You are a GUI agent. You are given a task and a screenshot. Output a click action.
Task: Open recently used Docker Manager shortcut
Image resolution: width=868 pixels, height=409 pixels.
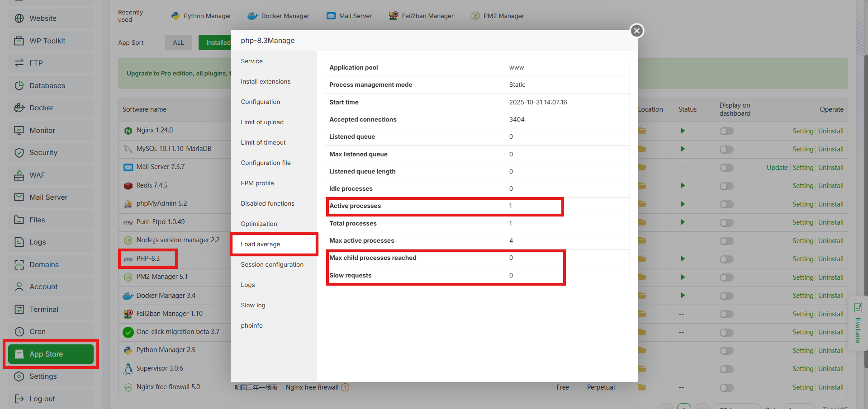[x=278, y=16]
